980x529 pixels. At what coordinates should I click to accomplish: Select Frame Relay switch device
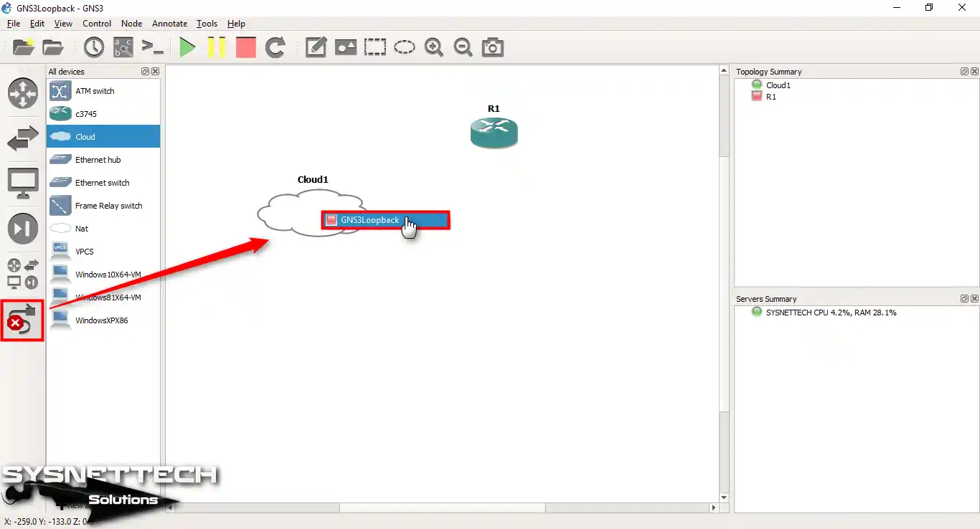coord(103,206)
